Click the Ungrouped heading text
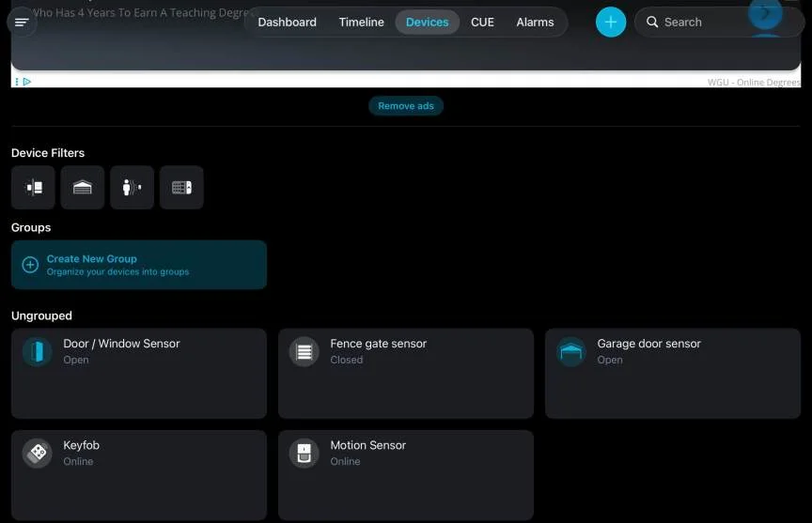This screenshot has height=523, width=812. 41,315
